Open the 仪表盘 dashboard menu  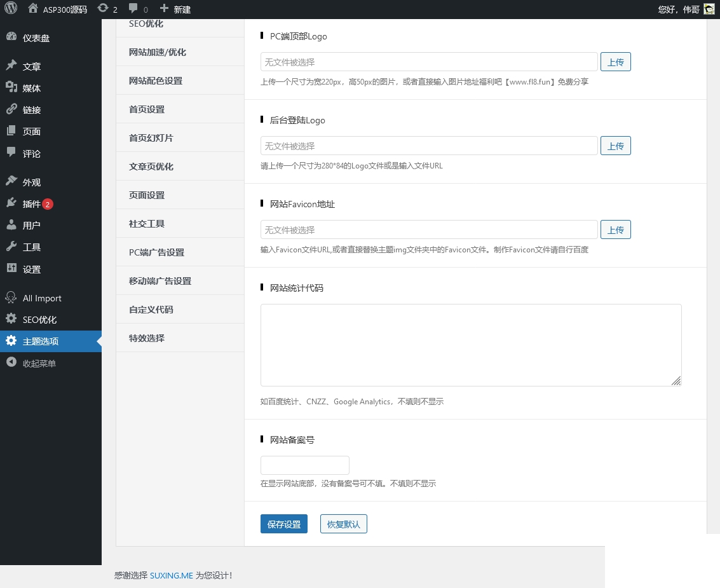[x=36, y=38]
